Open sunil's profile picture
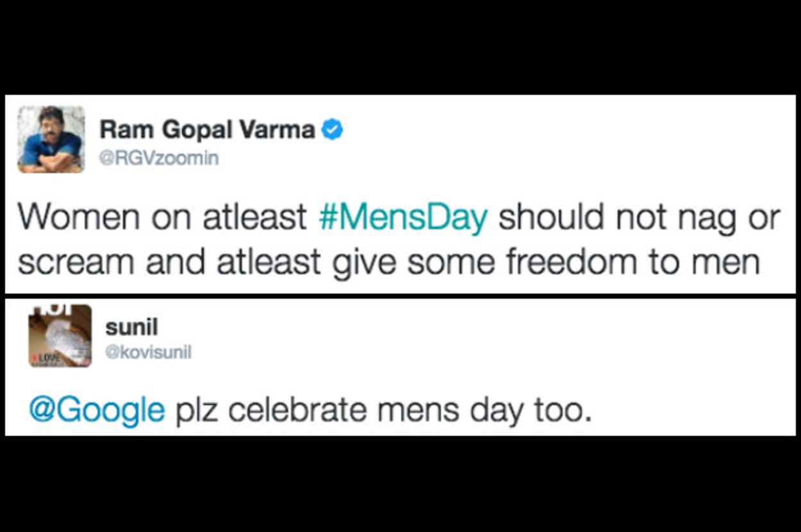 [x=60, y=336]
